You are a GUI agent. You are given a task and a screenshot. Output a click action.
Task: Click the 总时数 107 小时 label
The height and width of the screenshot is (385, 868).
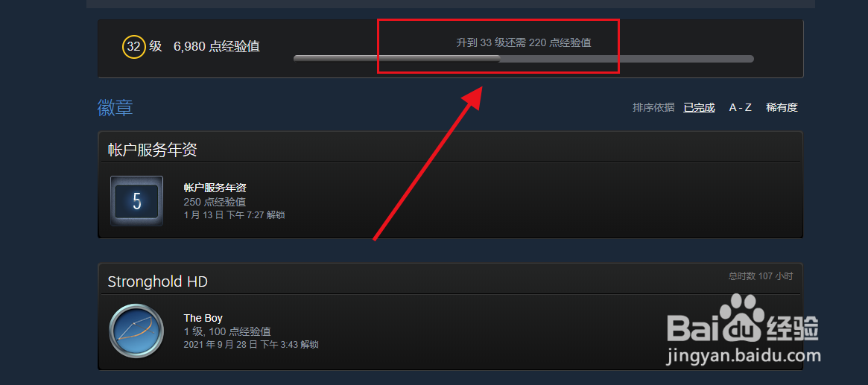coord(761,276)
